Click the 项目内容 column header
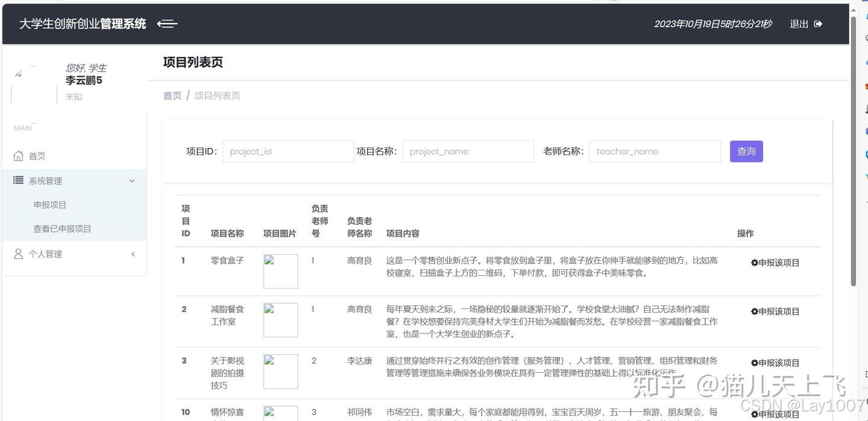The height and width of the screenshot is (421, 868). pos(403,234)
